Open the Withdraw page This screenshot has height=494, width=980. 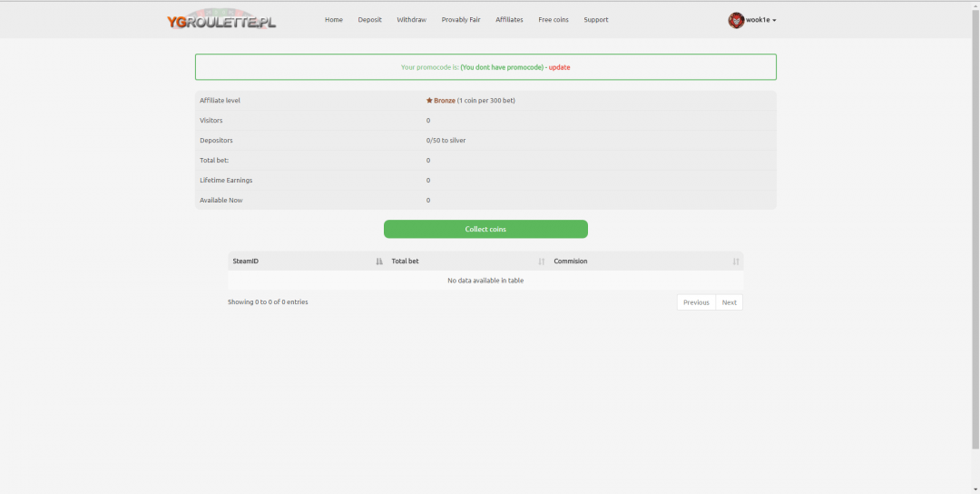pos(411,20)
